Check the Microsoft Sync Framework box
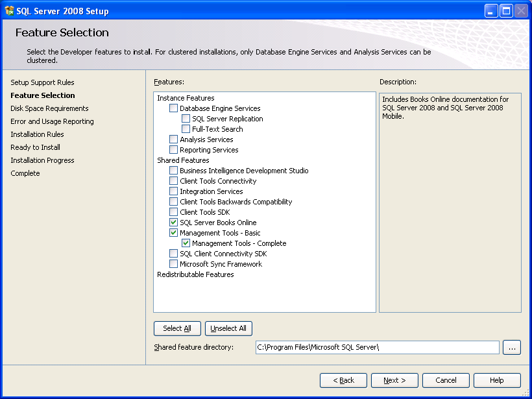The width and height of the screenshot is (532, 399). coord(173,264)
